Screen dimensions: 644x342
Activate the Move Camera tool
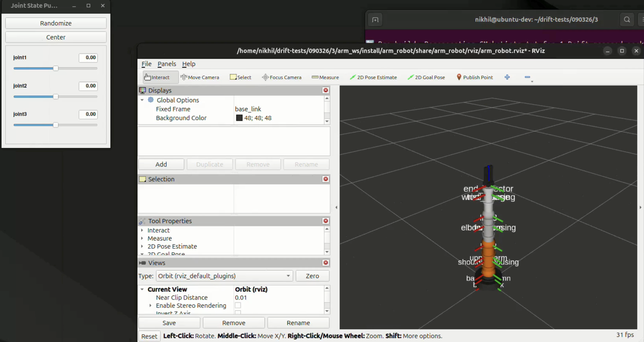tap(200, 77)
